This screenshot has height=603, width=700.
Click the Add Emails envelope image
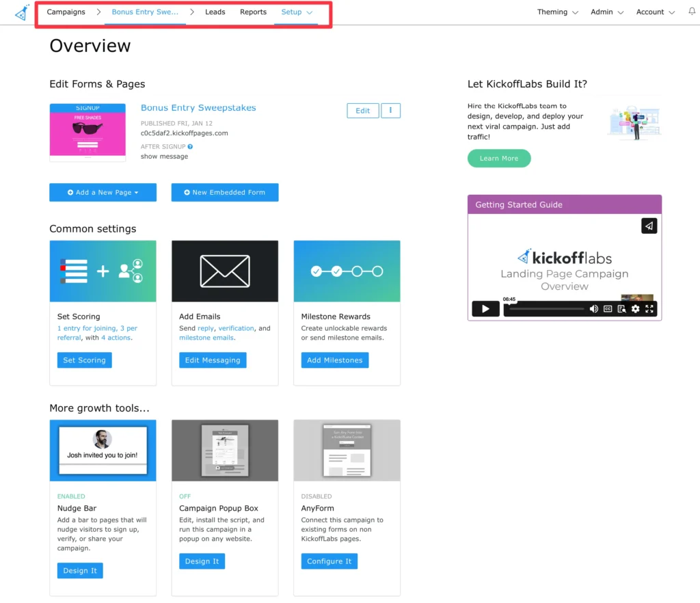pyautogui.click(x=224, y=271)
